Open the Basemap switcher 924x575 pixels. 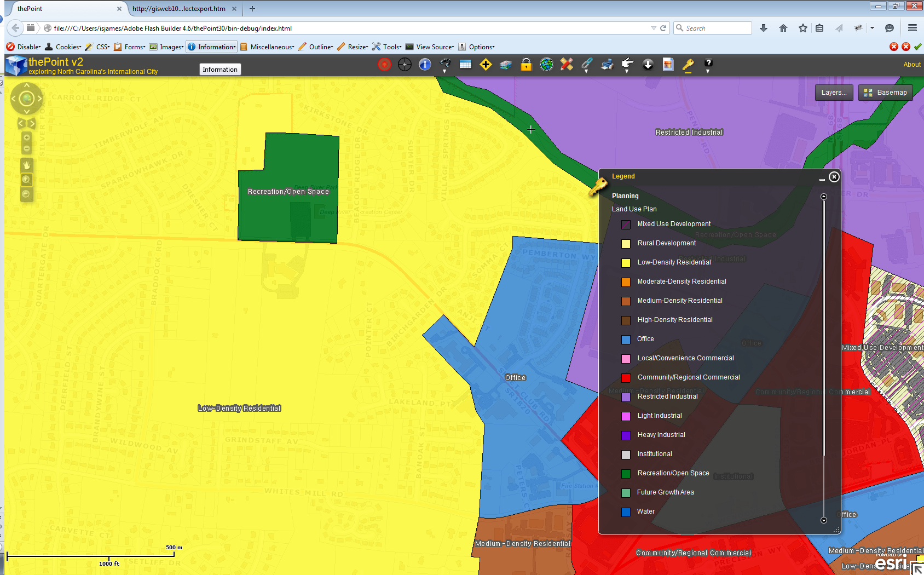886,93
